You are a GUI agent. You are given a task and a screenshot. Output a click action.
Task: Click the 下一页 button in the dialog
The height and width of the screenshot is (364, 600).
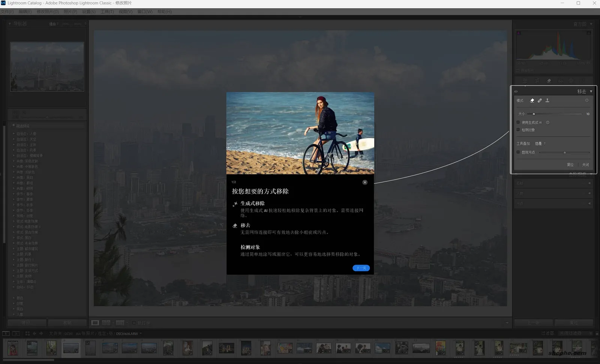[361, 268]
